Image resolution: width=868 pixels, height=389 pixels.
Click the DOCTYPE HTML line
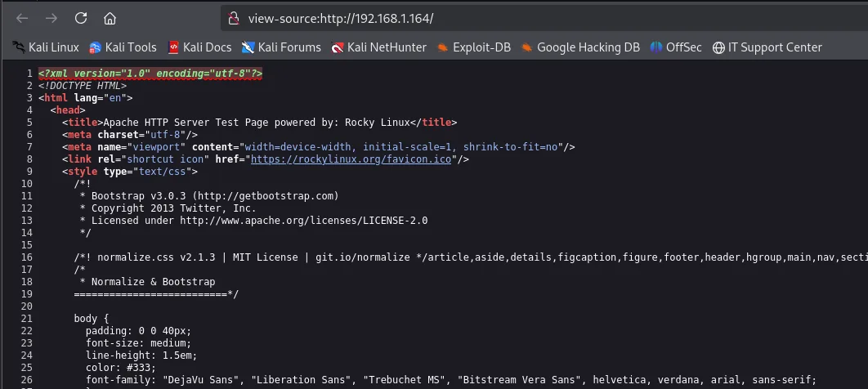tap(83, 86)
